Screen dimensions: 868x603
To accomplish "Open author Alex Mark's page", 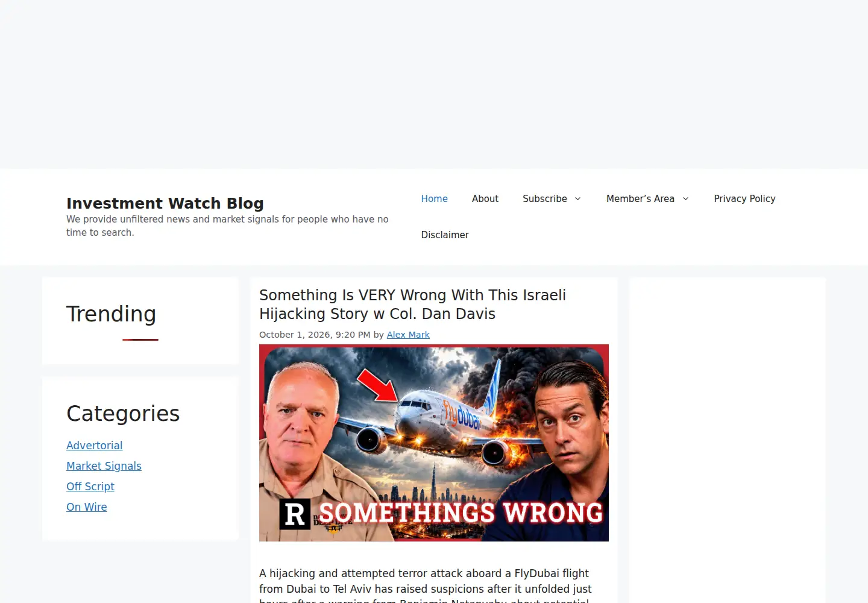I will coord(408,335).
